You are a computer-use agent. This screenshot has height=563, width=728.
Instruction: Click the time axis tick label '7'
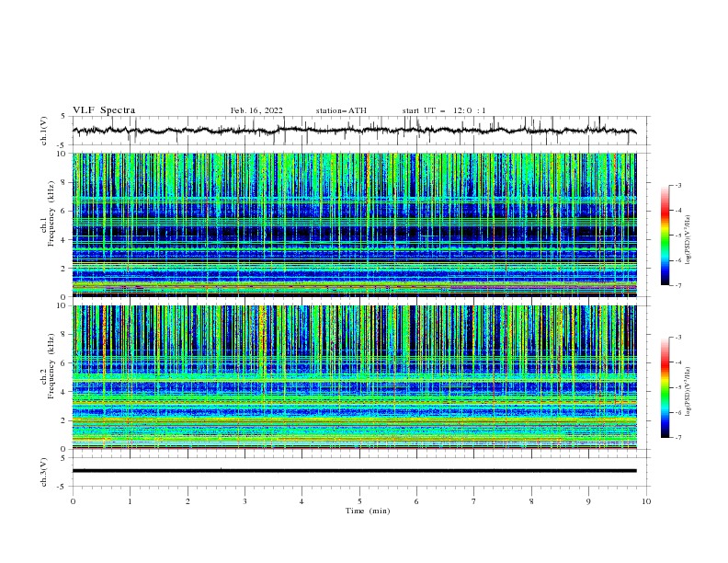474,501
